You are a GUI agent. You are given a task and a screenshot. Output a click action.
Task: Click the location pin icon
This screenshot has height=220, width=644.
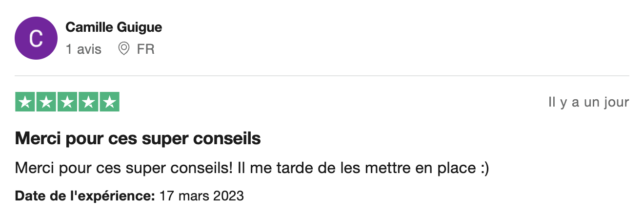pyautogui.click(x=124, y=49)
